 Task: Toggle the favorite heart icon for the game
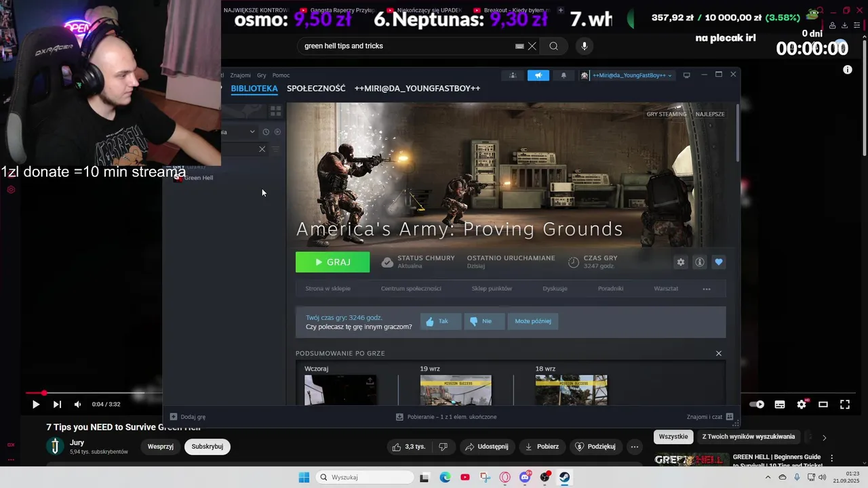coord(719,262)
